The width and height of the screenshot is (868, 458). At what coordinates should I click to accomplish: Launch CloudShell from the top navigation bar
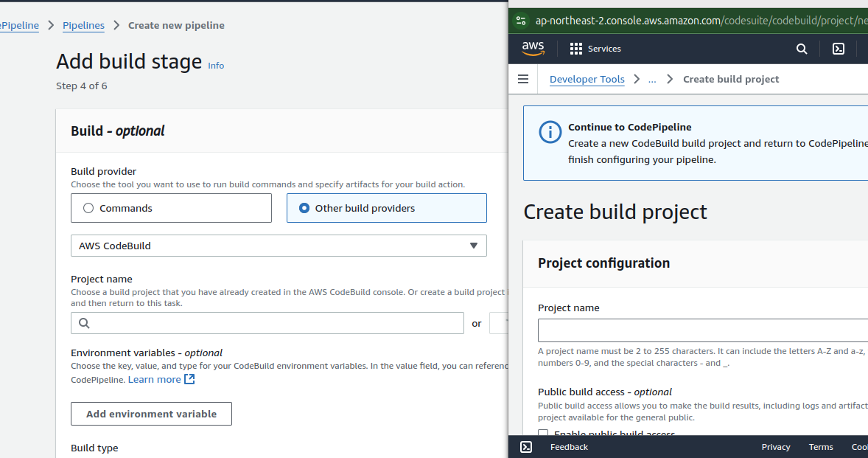coord(838,49)
